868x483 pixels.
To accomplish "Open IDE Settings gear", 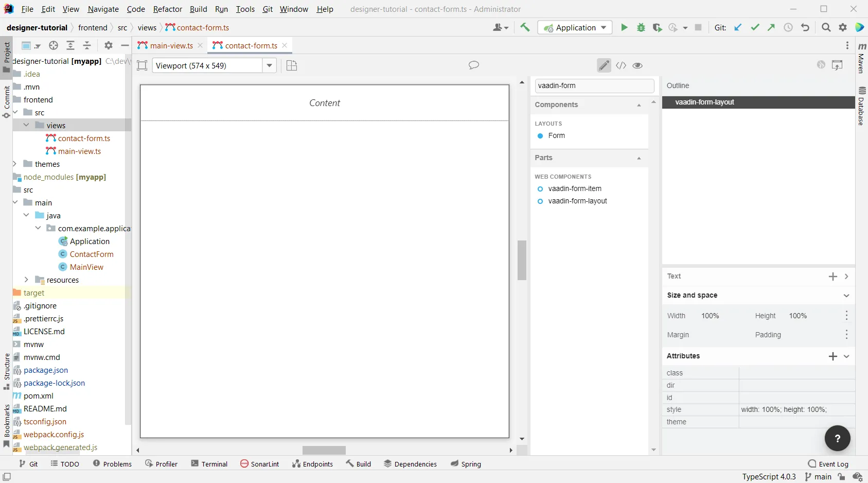I will click(843, 27).
